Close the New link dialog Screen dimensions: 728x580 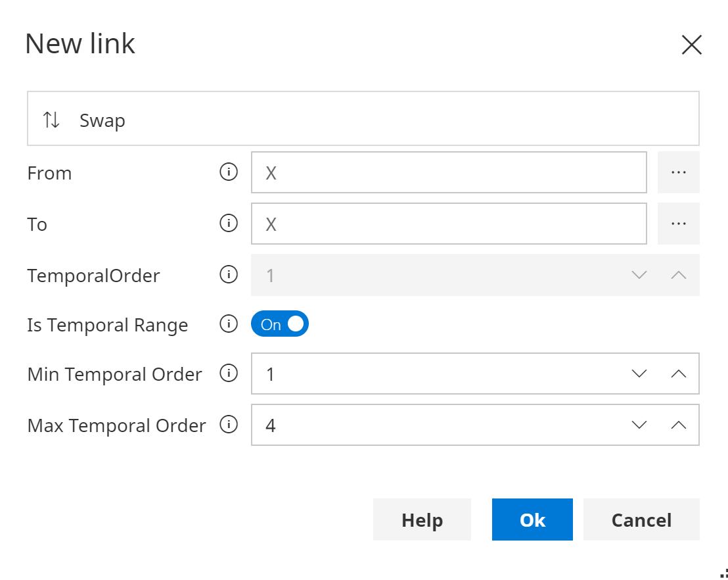[691, 45]
